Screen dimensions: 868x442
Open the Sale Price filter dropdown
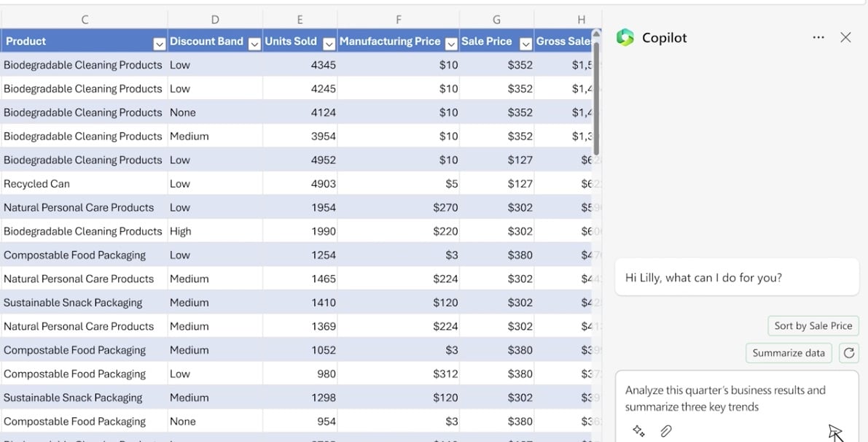(525, 44)
